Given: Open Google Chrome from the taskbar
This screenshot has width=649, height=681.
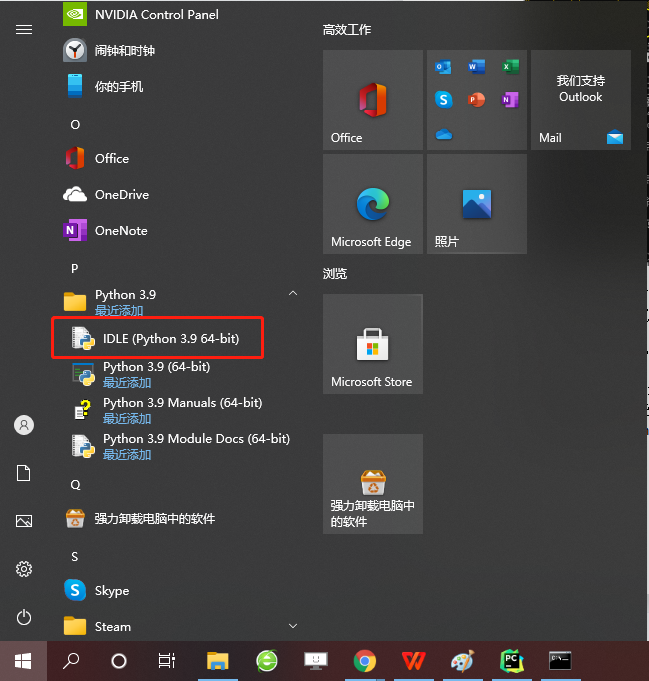Looking at the screenshot, I should click(365, 661).
